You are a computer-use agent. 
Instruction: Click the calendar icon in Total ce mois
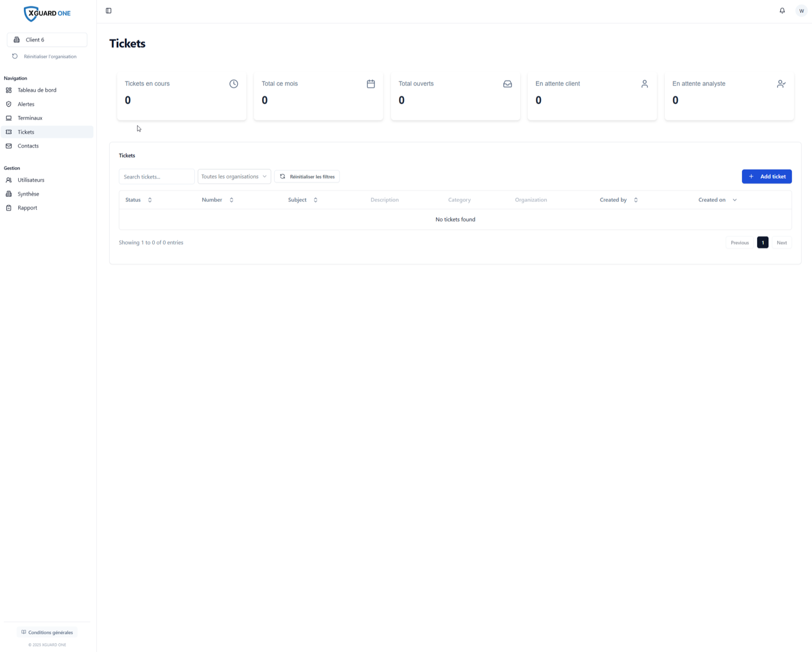point(370,84)
